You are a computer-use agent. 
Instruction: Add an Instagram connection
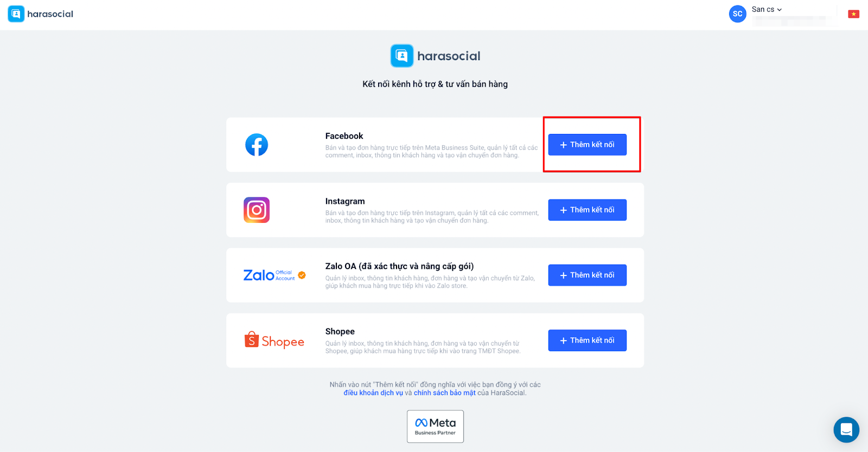587,210
